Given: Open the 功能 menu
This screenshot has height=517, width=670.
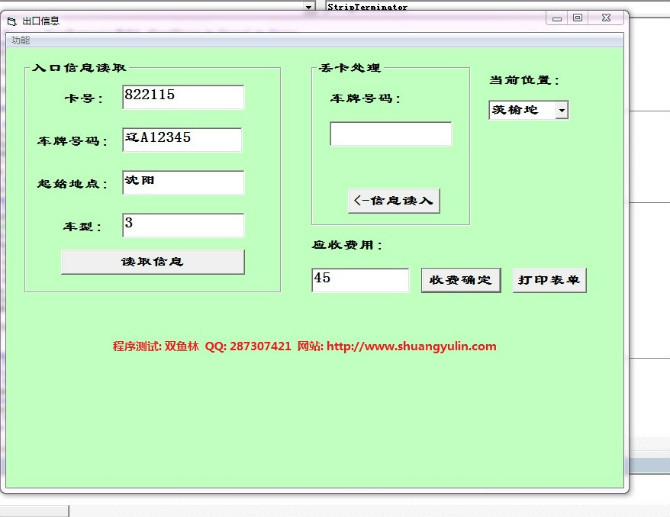Looking at the screenshot, I should [x=21, y=40].
